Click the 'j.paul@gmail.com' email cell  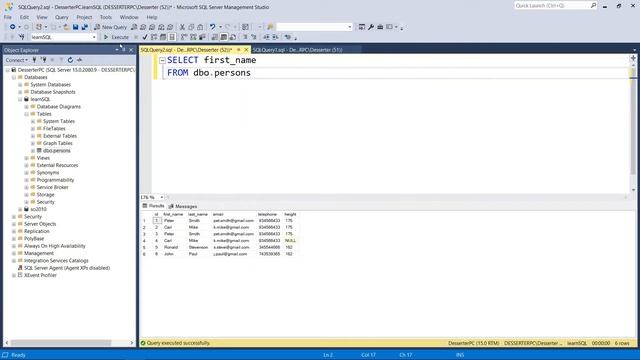(x=230, y=254)
